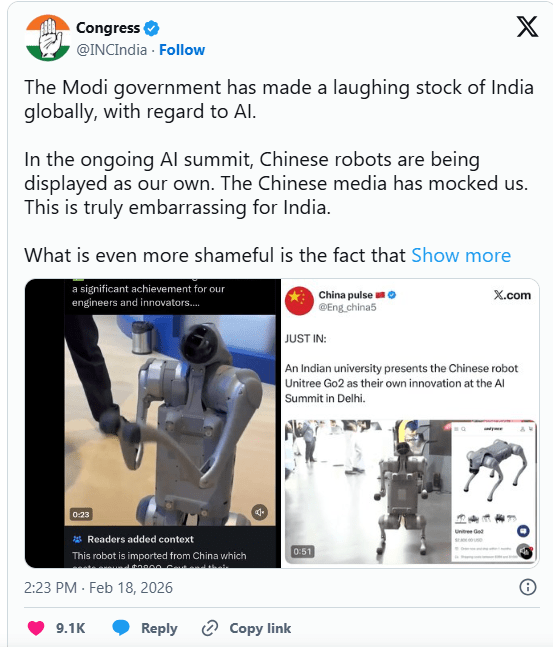Click the Reply button label
Screen dimensions: 553x647
point(159,628)
